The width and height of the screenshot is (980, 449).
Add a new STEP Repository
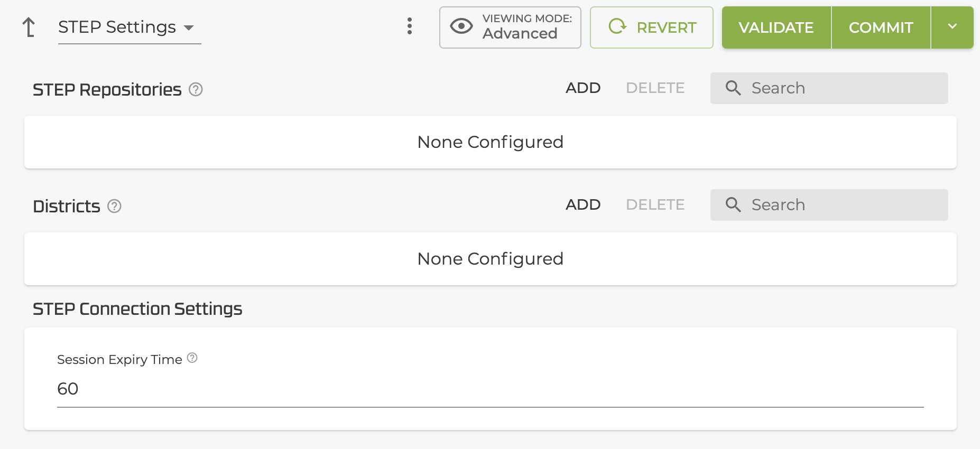coord(583,88)
